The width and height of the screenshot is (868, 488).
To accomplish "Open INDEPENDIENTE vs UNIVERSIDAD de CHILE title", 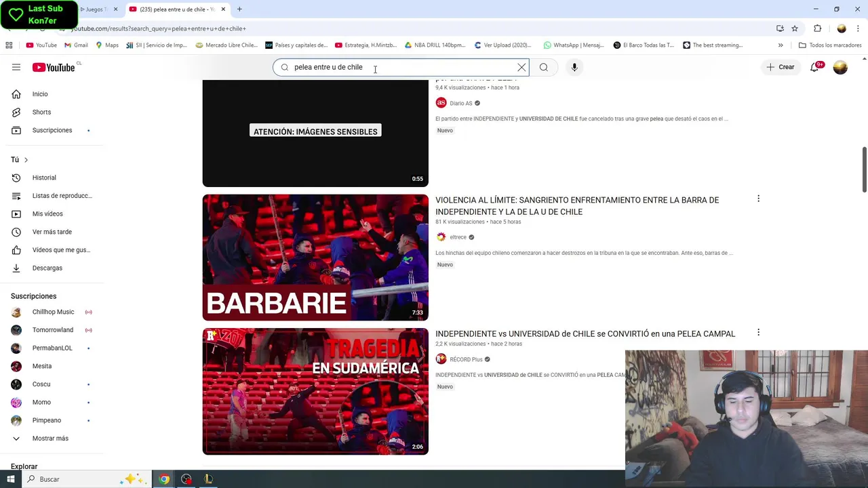I will 585,333.
